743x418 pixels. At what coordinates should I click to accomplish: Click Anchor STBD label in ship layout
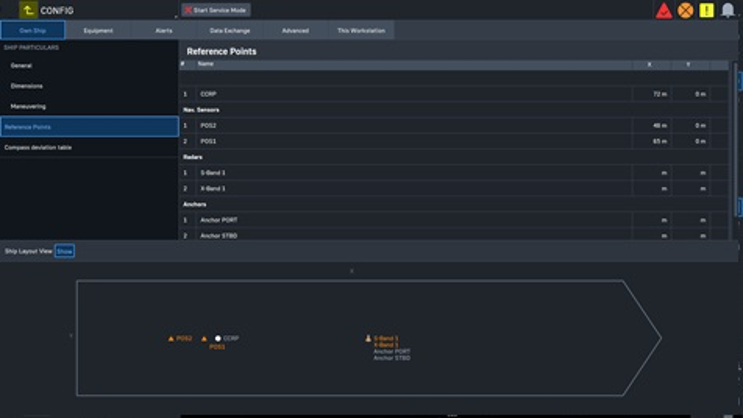(x=392, y=358)
